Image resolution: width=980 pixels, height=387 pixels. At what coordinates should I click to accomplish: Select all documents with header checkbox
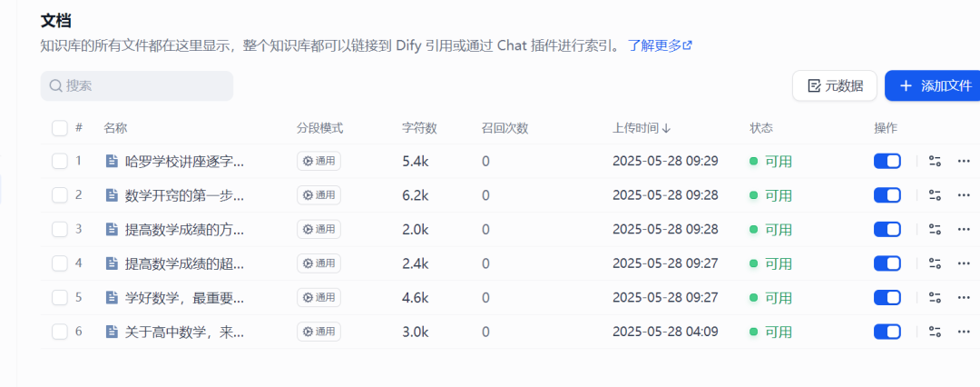tap(59, 128)
